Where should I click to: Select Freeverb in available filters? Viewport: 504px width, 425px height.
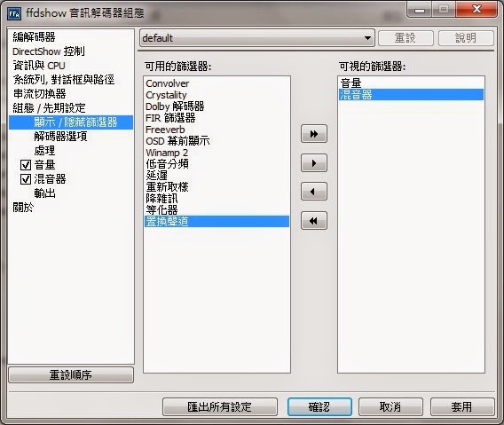point(217,130)
